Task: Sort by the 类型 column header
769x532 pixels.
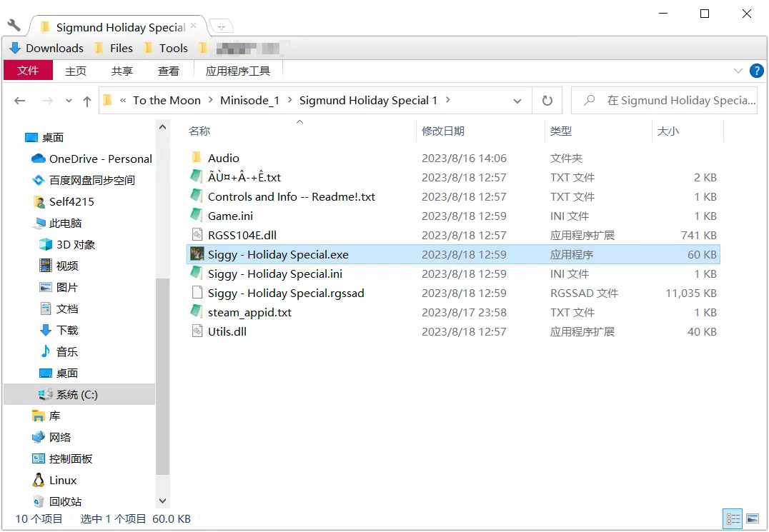Action: [561, 131]
